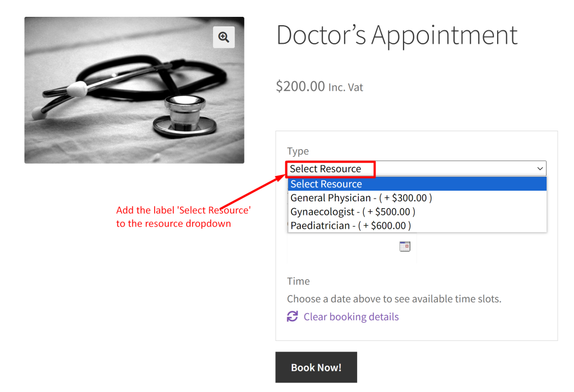Image resolution: width=574 pixels, height=392 pixels.
Task: Expand the resource dropdown chevron
Action: tap(540, 168)
